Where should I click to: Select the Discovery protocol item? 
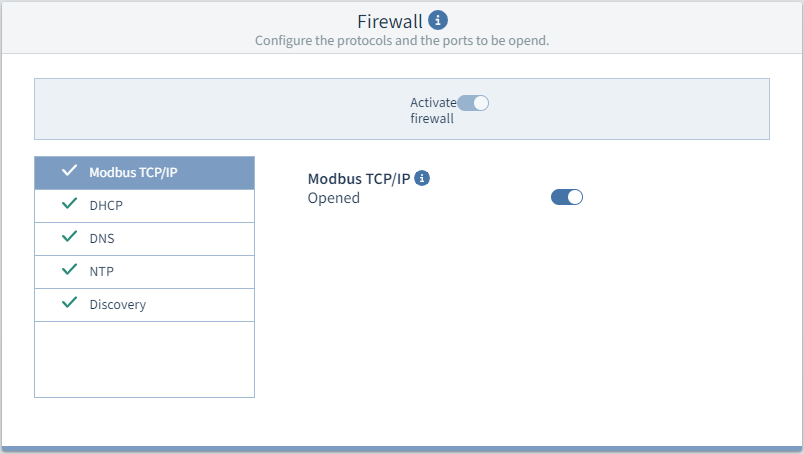click(x=145, y=305)
